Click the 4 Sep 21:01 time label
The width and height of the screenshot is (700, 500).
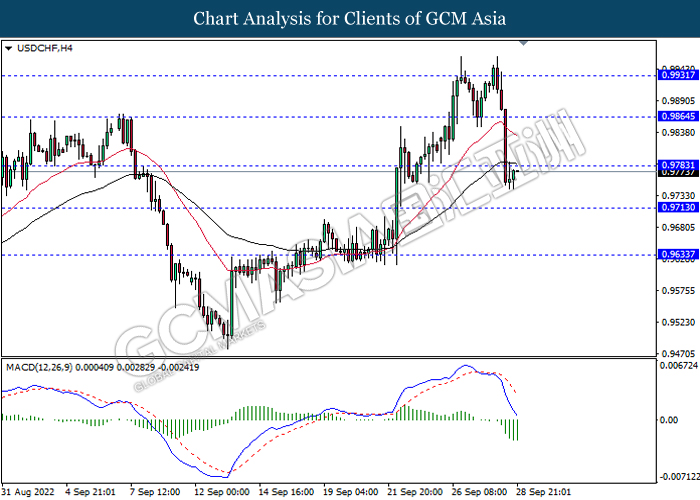point(90,492)
